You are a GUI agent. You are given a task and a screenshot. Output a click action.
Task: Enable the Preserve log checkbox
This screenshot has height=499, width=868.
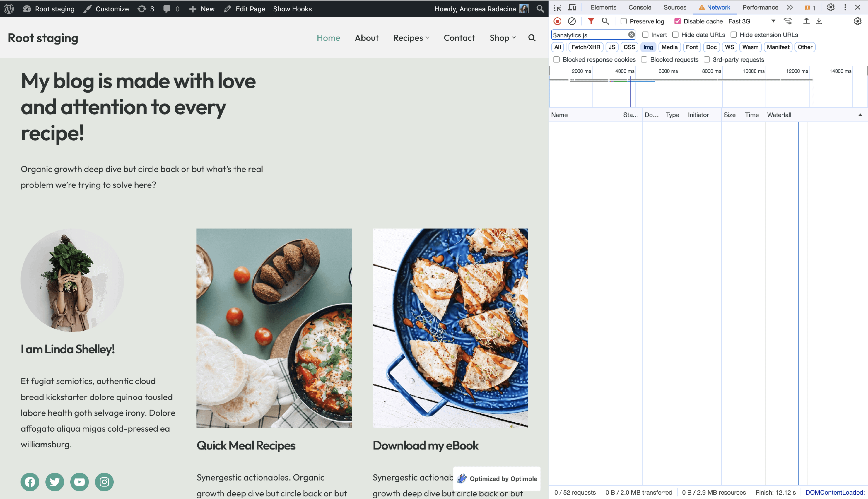(x=624, y=21)
